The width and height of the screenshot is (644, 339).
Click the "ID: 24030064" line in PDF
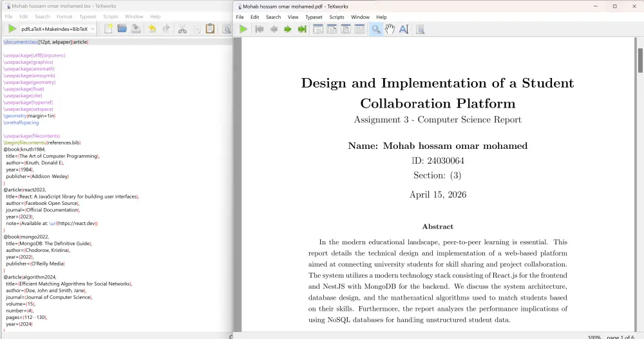pos(438,160)
